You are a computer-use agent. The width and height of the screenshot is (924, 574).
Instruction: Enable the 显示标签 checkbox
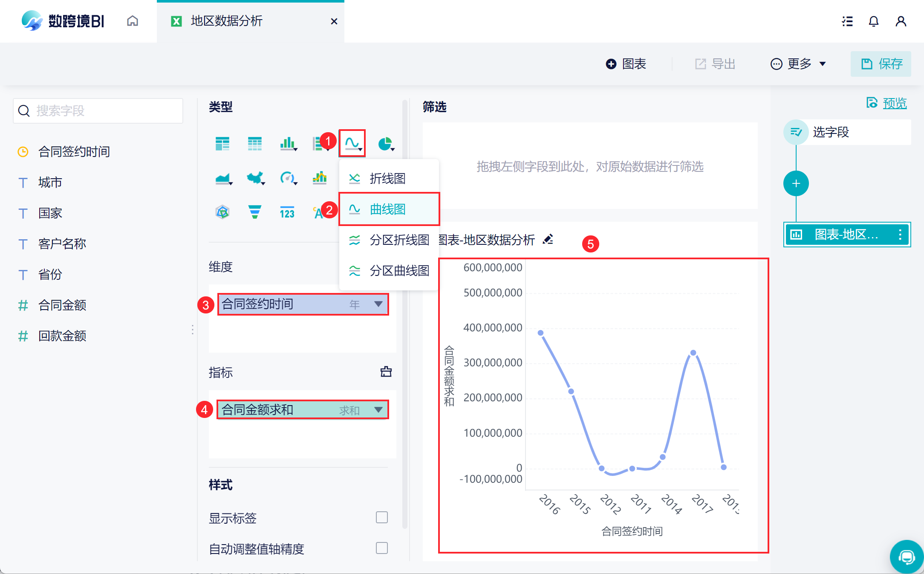381,517
